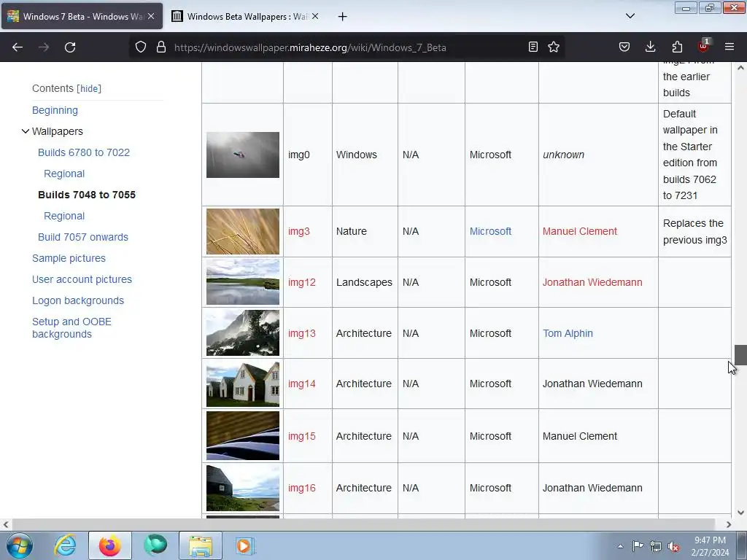Open the img16 black house thumbnail

pos(243,488)
